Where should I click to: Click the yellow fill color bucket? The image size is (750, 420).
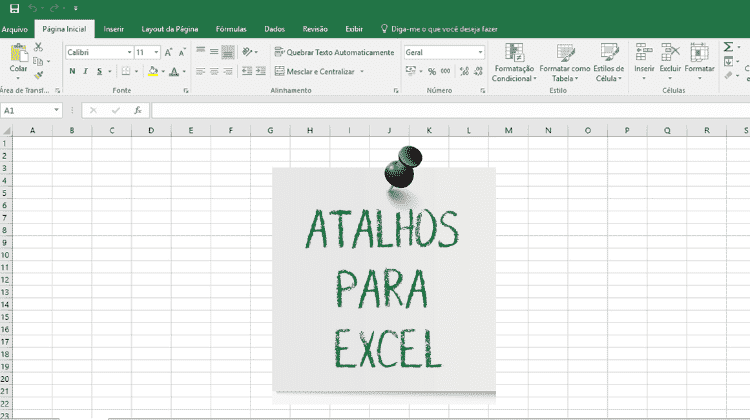pyautogui.click(x=152, y=72)
